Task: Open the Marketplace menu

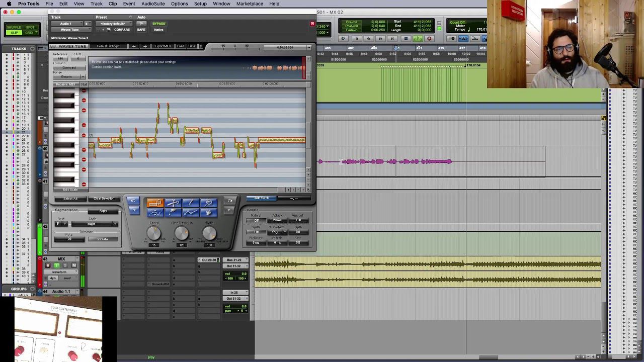Action: tap(250, 4)
